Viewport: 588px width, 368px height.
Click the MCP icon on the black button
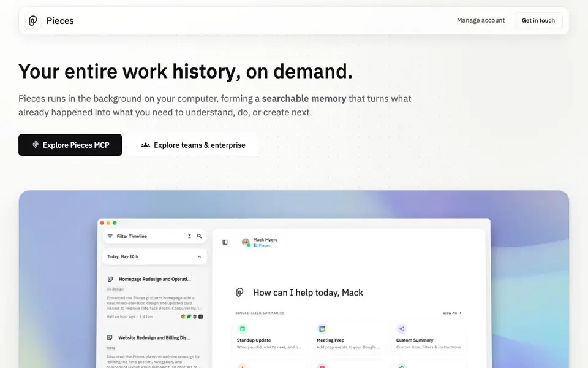click(x=36, y=145)
